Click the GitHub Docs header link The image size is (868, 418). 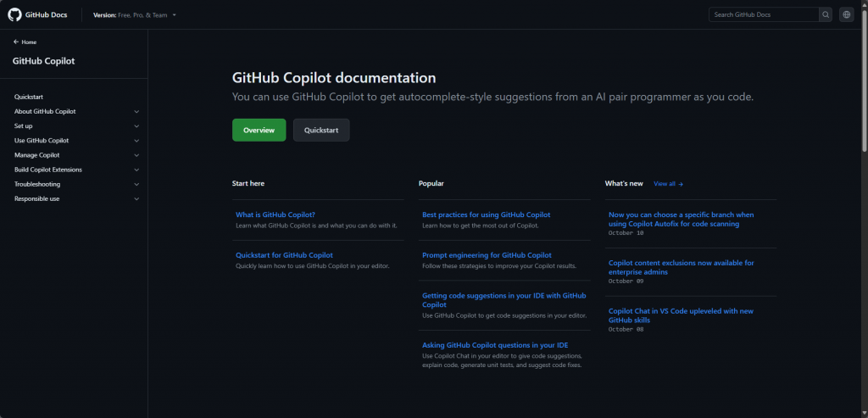pos(46,15)
